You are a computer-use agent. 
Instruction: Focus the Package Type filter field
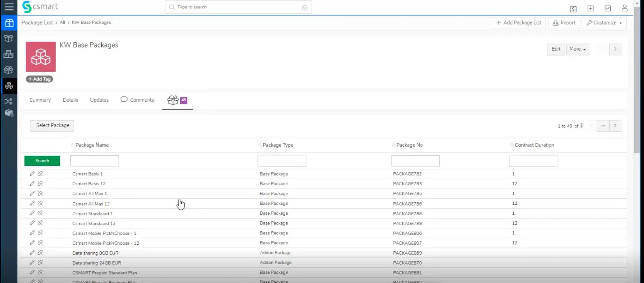(282, 161)
